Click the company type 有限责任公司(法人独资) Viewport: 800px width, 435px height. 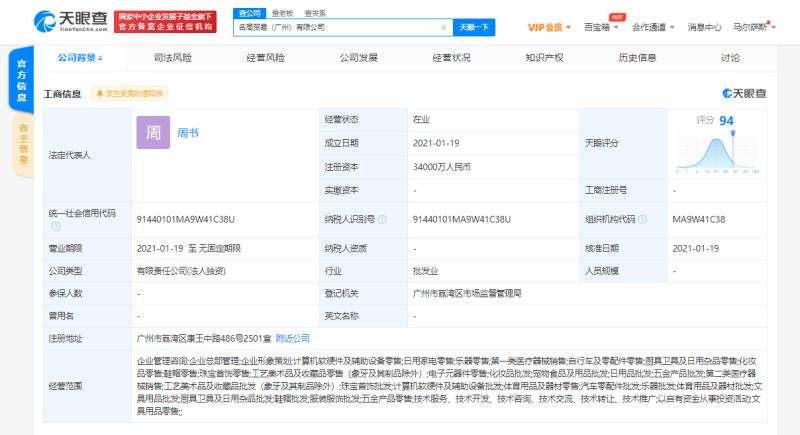(181, 271)
